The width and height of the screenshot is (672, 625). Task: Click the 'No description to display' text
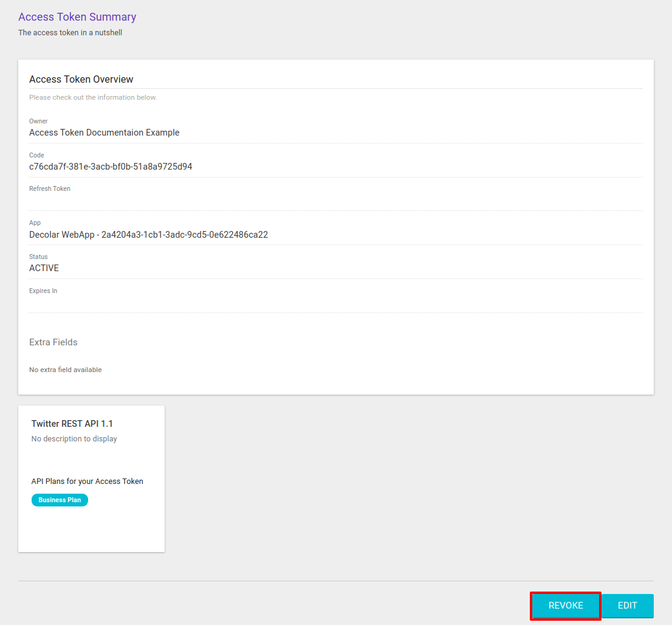tap(74, 438)
